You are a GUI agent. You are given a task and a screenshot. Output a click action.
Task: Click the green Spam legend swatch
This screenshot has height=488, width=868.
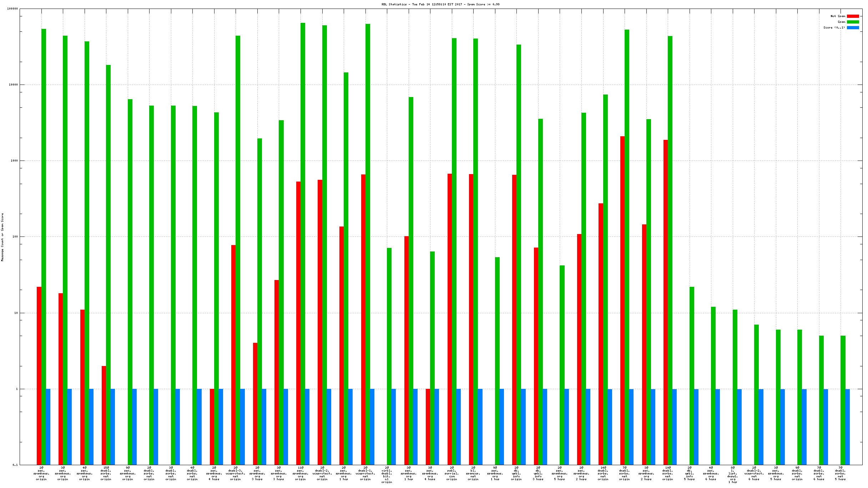[853, 22]
